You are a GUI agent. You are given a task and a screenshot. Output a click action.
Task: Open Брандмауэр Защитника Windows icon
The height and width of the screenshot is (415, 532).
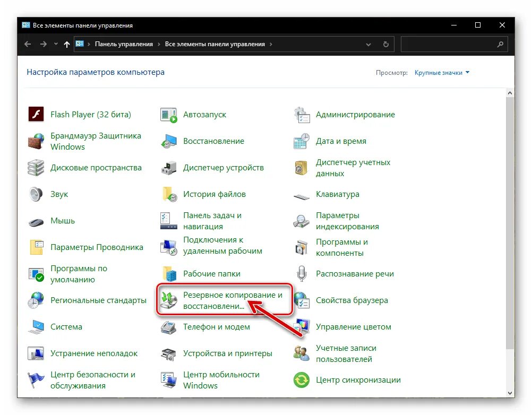click(36, 141)
